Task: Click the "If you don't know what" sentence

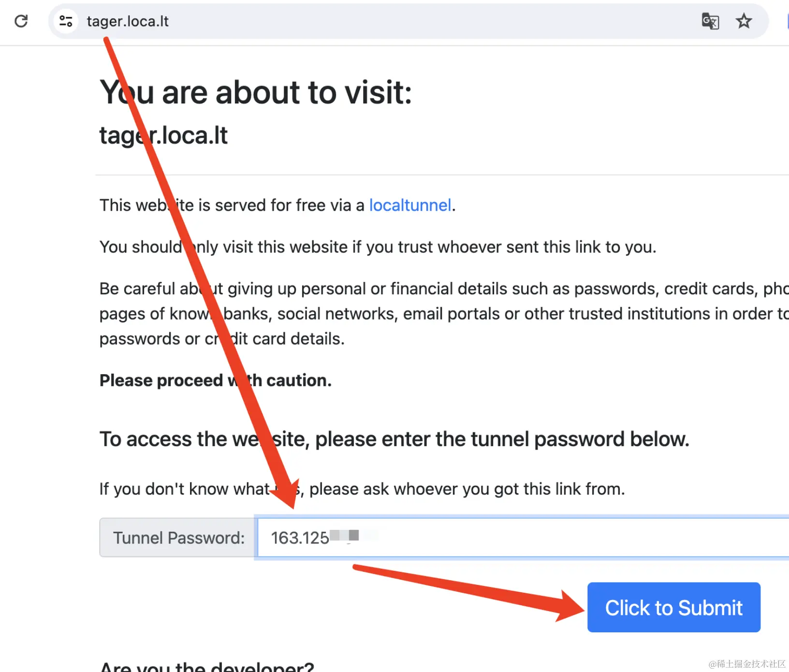Action: click(362, 489)
